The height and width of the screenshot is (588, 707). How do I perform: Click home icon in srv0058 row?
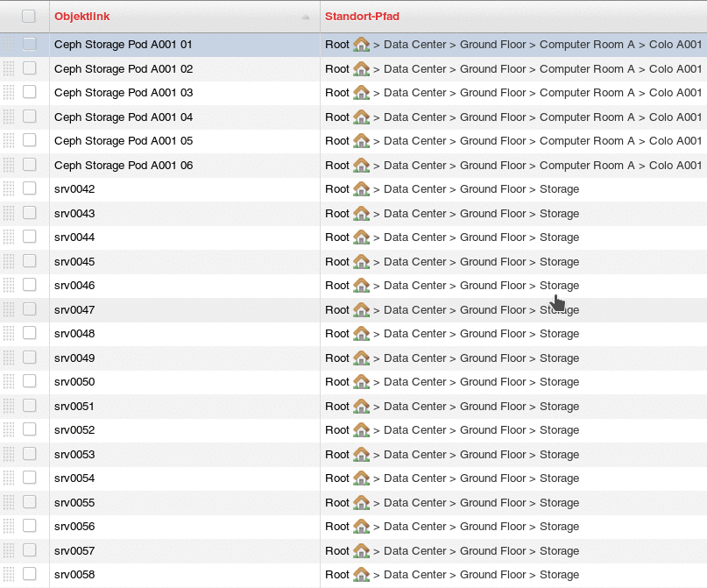tap(362, 575)
